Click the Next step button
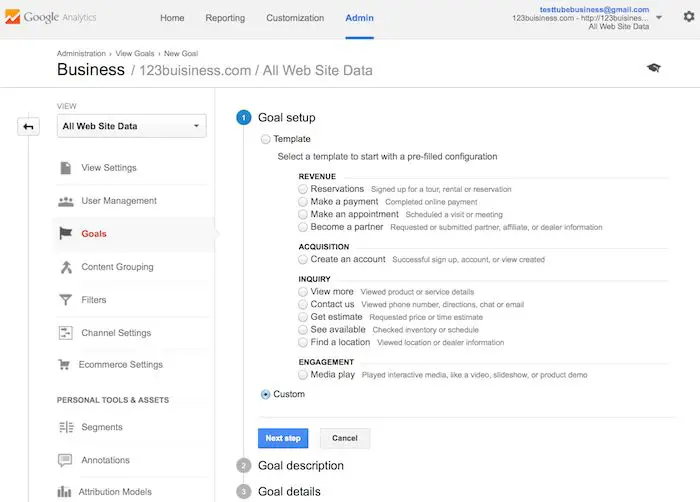The width and height of the screenshot is (700, 502). (x=283, y=438)
